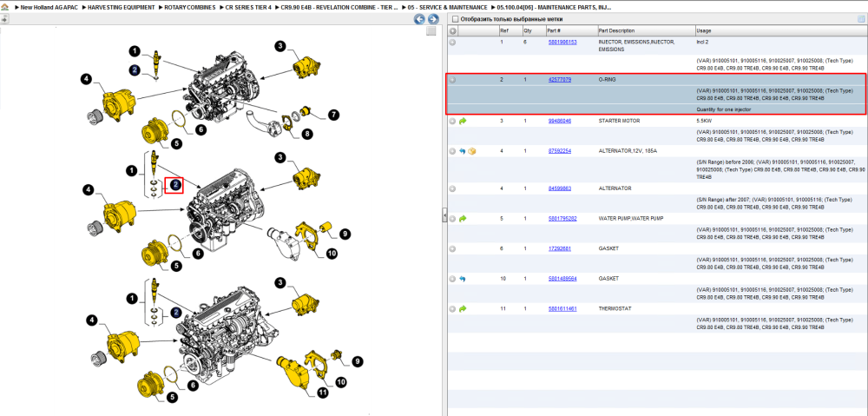Open part number 5801488564 link

click(x=562, y=279)
